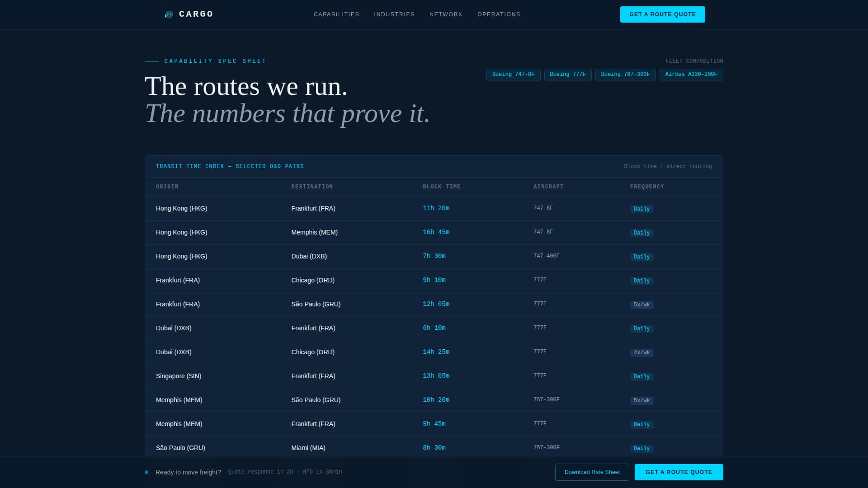Select the Airbus A330-200F fleet chip

tap(691, 74)
